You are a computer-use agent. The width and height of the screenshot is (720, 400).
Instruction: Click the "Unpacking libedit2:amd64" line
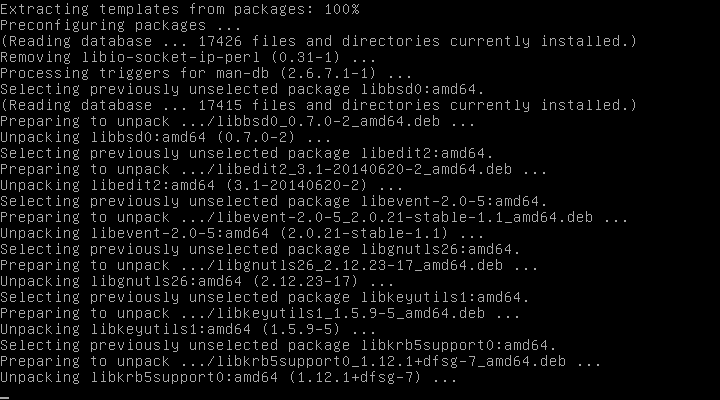point(202,185)
